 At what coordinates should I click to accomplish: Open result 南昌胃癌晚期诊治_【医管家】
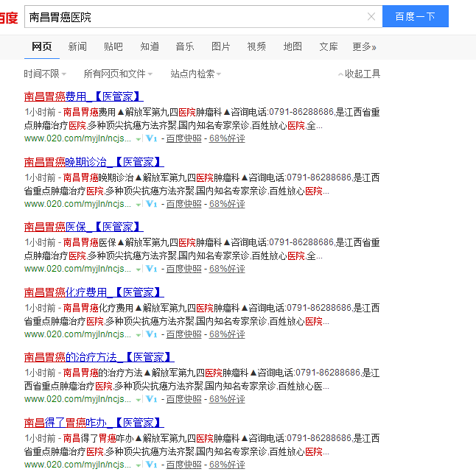click(x=94, y=162)
